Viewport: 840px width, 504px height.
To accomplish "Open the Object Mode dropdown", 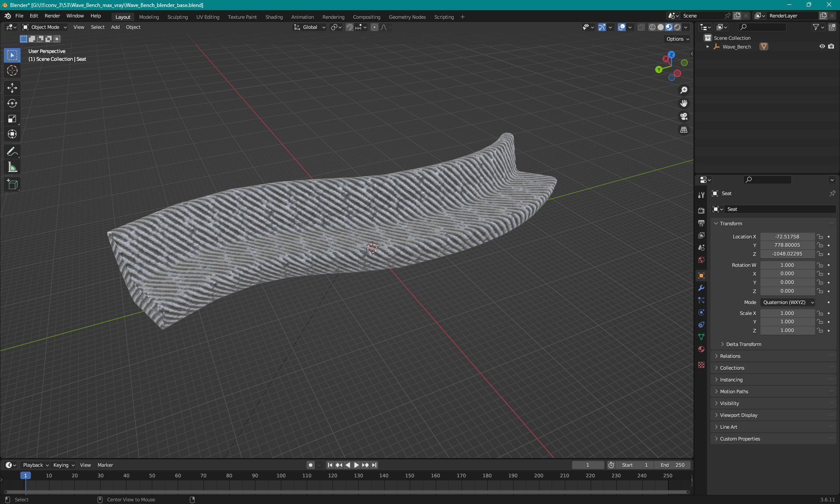I will pyautogui.click(x=45, y=27).
